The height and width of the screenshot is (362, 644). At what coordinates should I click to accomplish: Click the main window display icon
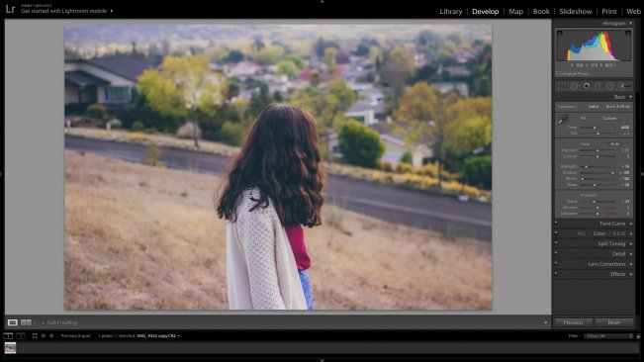[x=8, y=335]
